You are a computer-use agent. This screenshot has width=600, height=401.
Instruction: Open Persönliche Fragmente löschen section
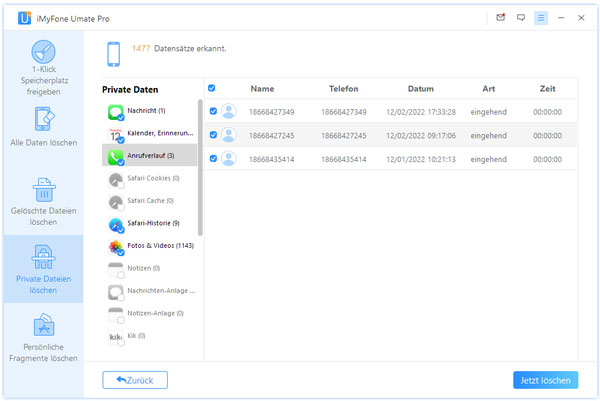tap(42, 338)
